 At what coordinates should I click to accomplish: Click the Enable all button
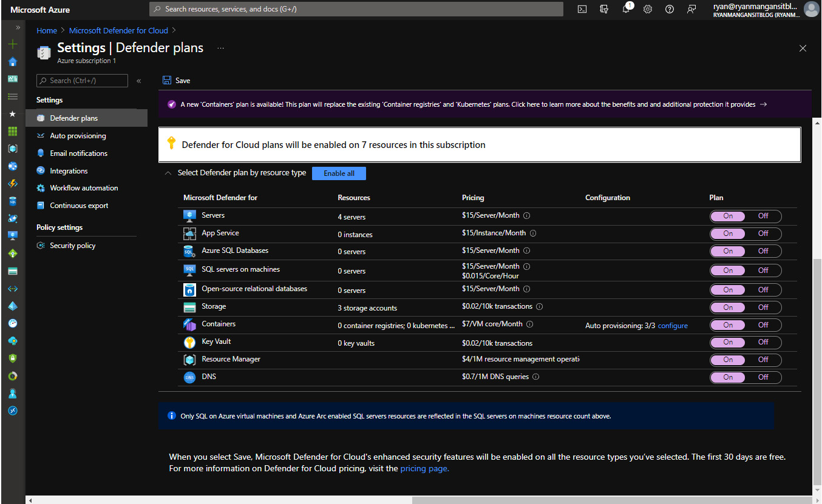[339, 173]
